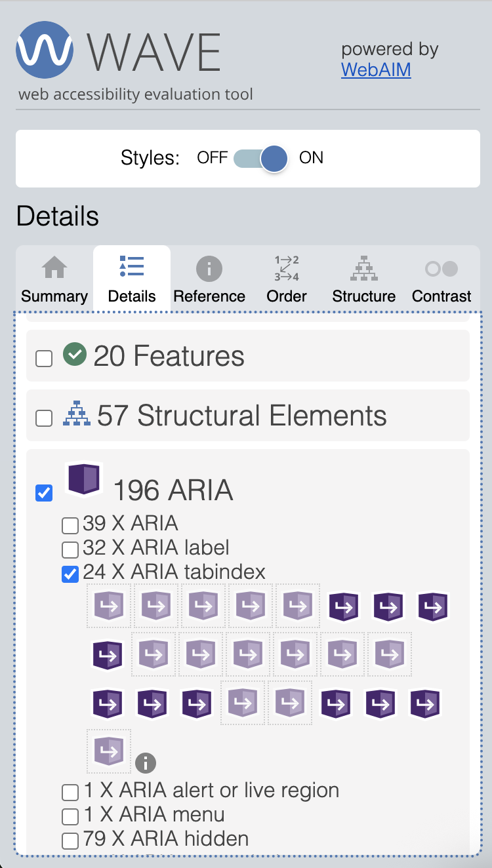Check the 79 X ARIA hidden checkbox
This screenshot has width=492, height=868.
pos(70,840)
